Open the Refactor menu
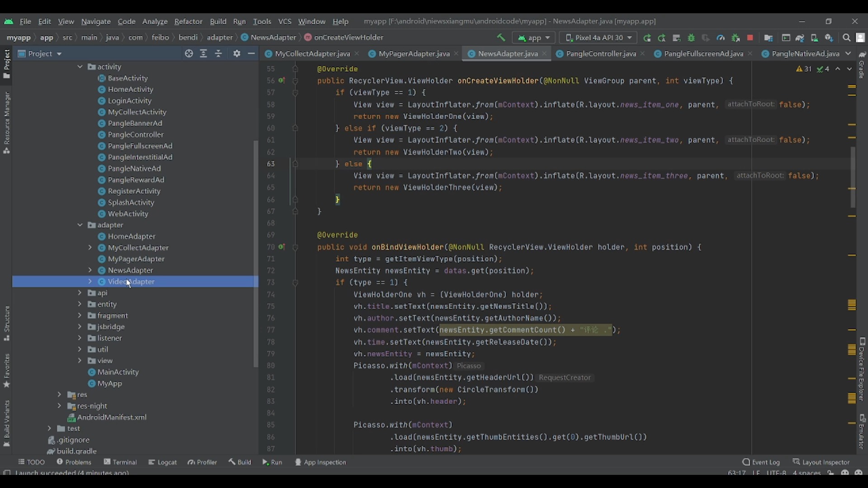The width and height of the screenshot is (868, 488). (x=188, y=21)
